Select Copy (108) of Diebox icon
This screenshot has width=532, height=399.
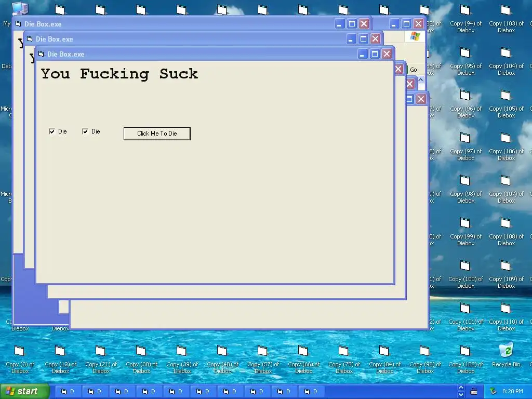506,233
